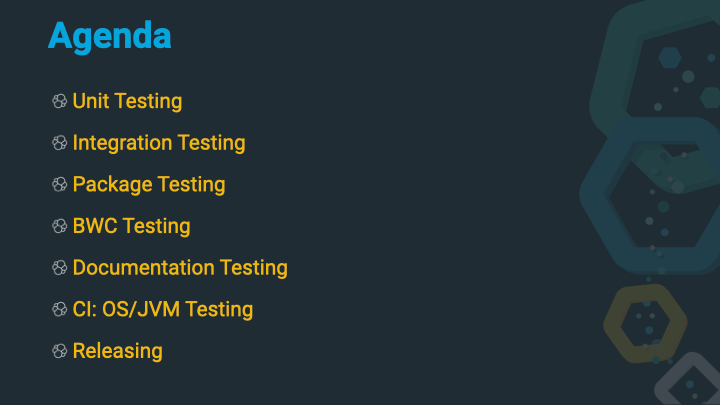The width and height of the screenshot is (720, 405).
Task: Click the bullet icon next to Releasing
Action: click(60, 351)
